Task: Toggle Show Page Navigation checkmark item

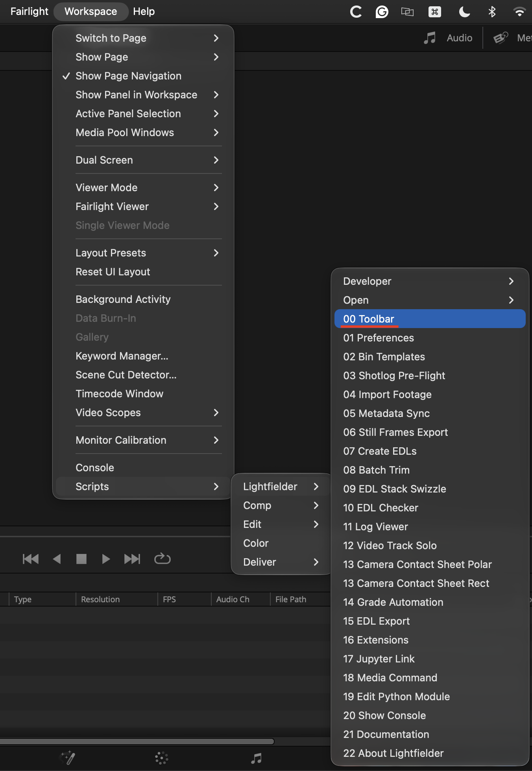Action: [x=143, y=76]
